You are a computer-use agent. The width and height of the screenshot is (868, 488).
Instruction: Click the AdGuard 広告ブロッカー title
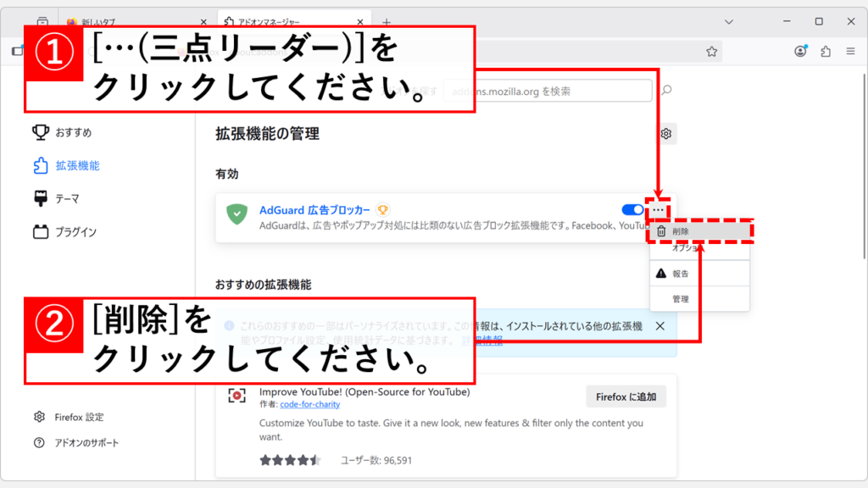click(314, 210)
